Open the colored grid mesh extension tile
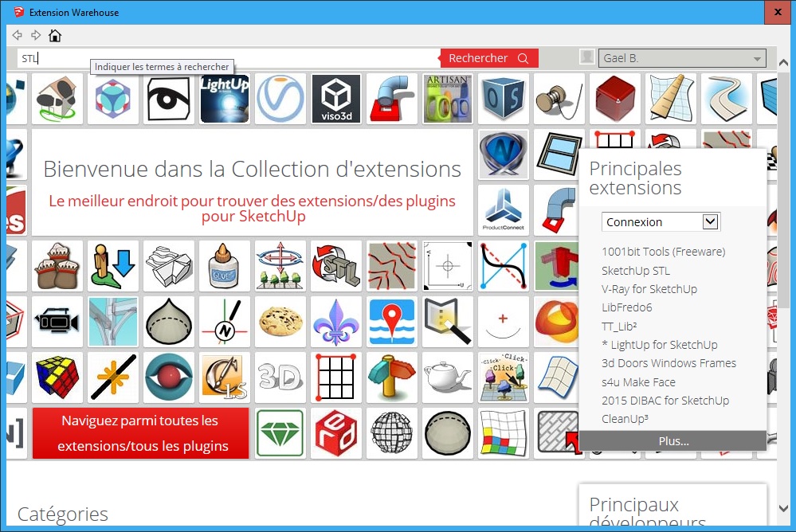This screenshot has height=532, width=796. click(x=503, y=433)
